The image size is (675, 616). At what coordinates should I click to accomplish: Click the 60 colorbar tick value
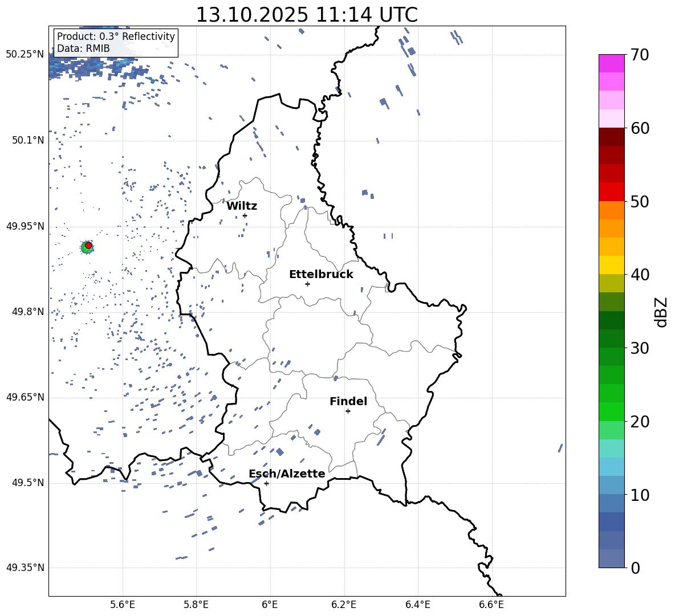point(640,128)
